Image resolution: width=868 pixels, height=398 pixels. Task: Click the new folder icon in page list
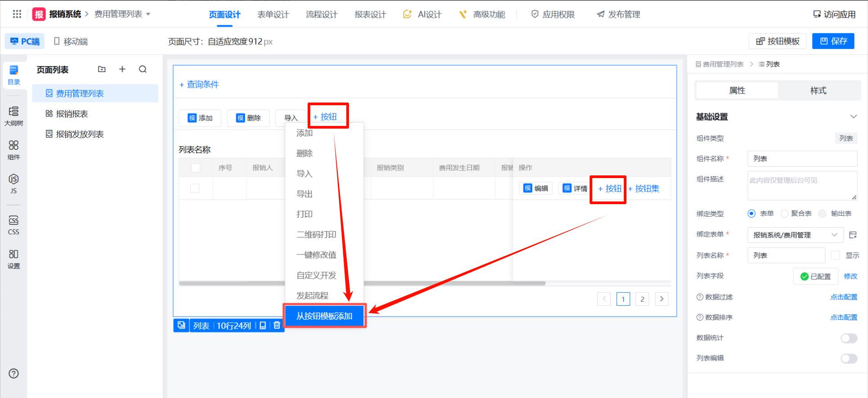[102, 69]
